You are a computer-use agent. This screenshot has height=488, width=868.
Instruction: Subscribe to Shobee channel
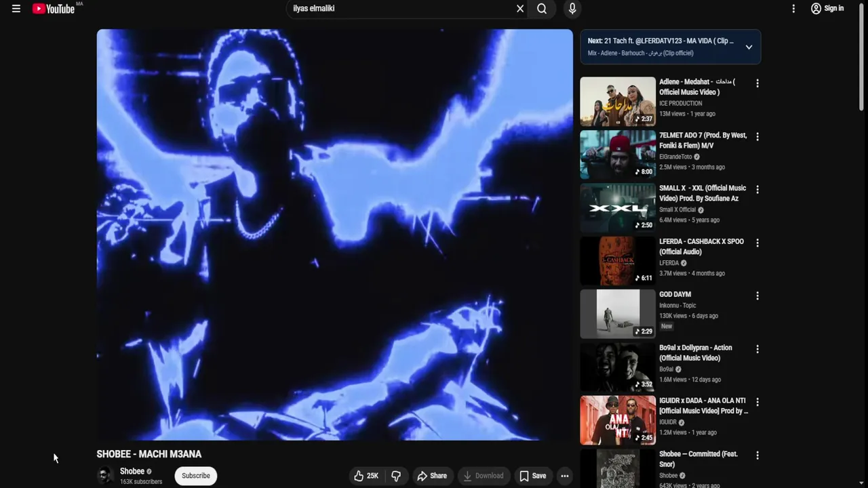coord(195,476)
